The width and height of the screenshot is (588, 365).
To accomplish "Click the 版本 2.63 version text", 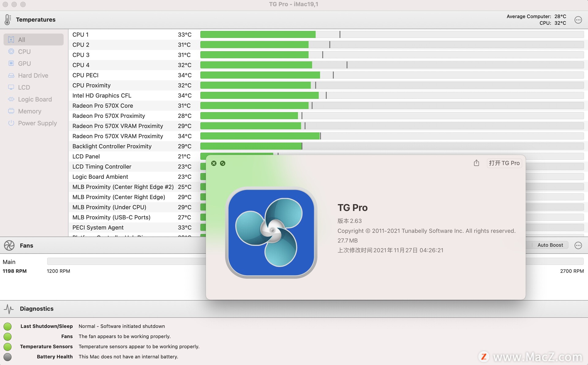I will pyautogui.click(x=349, y=221).
